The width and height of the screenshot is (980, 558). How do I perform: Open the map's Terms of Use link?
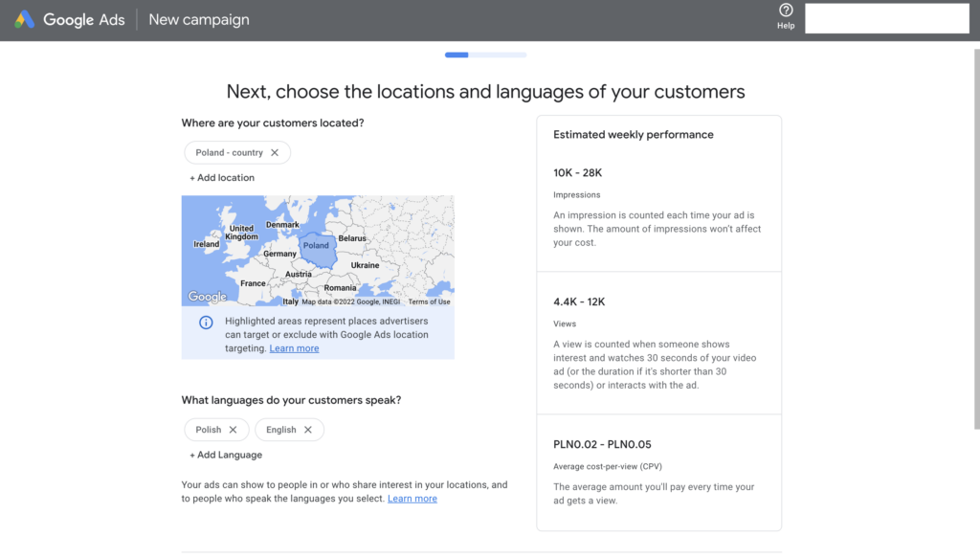[x=429, y=301]
